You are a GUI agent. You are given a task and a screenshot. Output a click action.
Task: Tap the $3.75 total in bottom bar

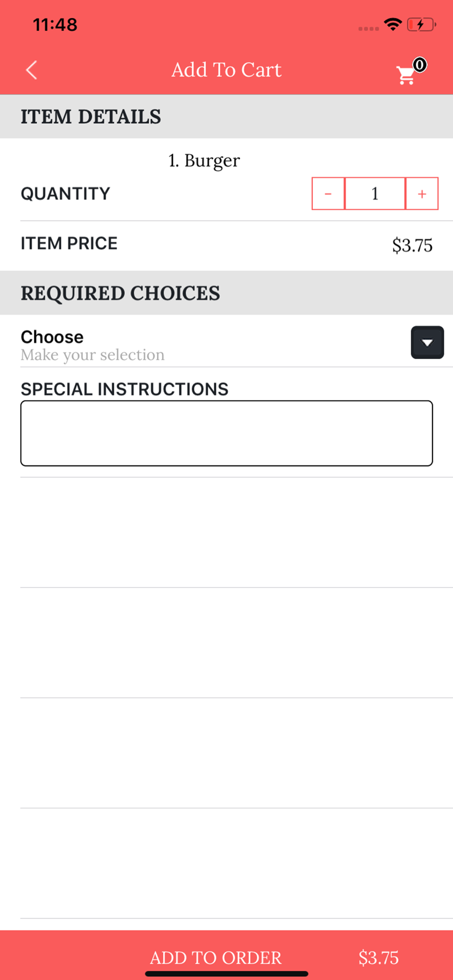378,957
